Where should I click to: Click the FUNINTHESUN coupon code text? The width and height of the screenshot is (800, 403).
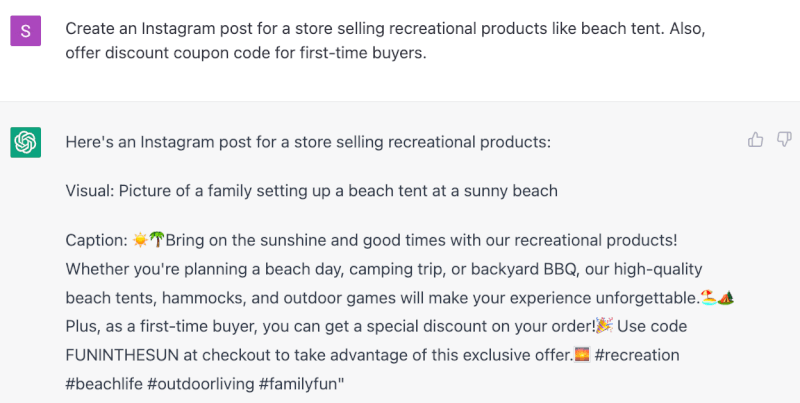click(122, 355)
